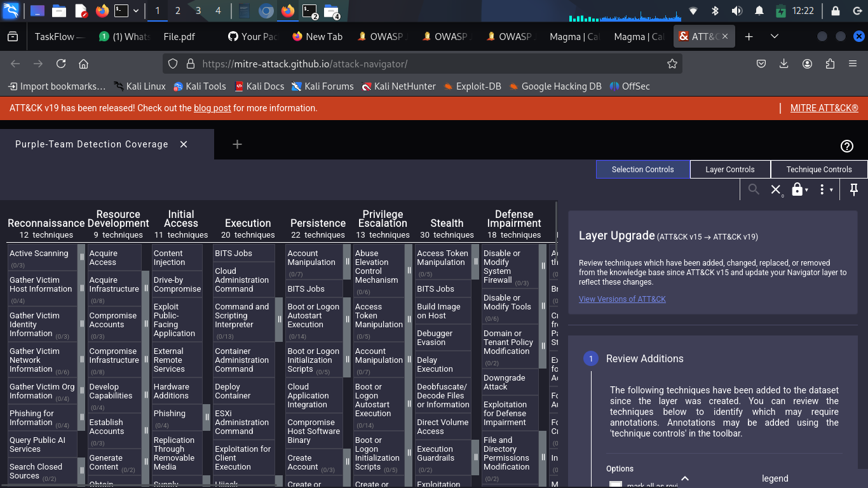Expand Active Scanning sub-techniques handle

click(x=81, y=257)
